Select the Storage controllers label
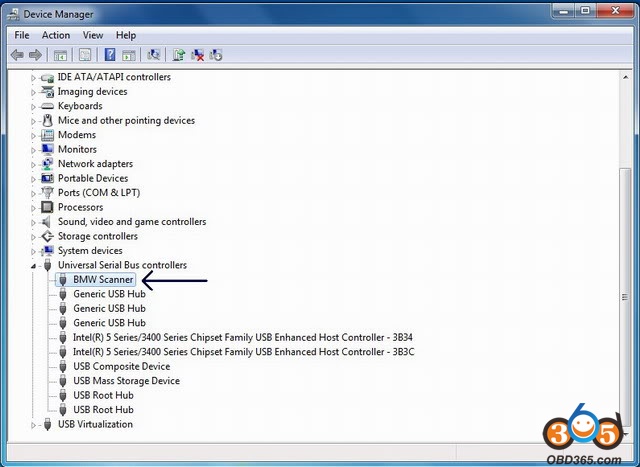Image resolution: width=640 pixels, height=467 pixels. (98, 236)
